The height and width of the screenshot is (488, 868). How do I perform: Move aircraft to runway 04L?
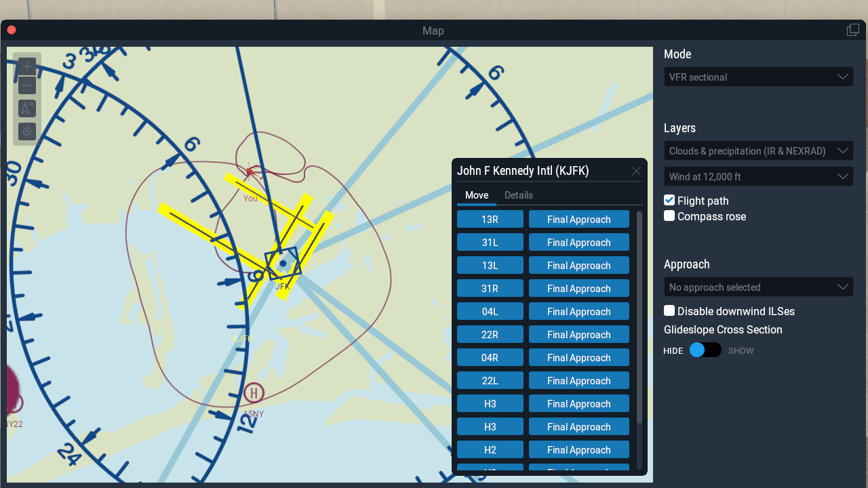point(490,312)
